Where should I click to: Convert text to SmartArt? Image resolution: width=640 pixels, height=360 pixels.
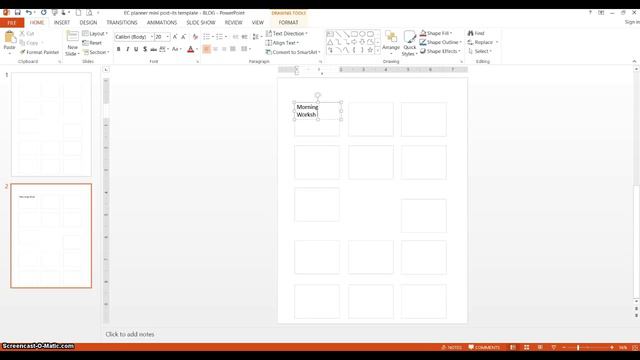293,52
